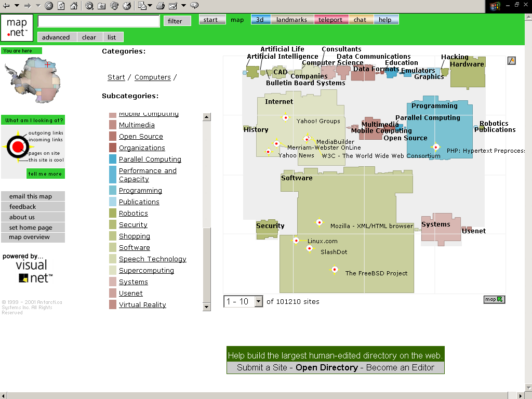Image resolution: width=532 pixels, height=399 pixels.
Task: Click the map.net logo
Action: [x=17, y=28]
